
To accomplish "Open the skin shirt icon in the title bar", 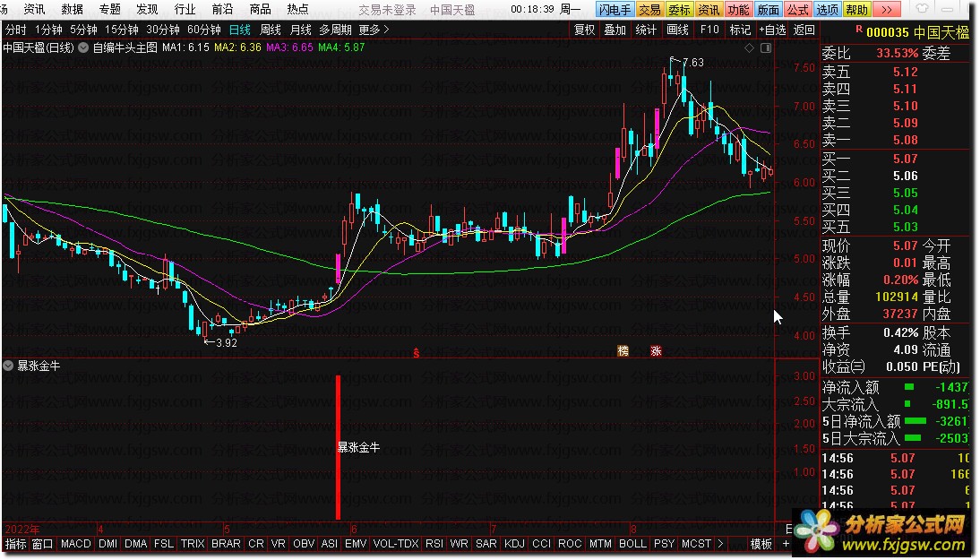I will tap(923, 9).
